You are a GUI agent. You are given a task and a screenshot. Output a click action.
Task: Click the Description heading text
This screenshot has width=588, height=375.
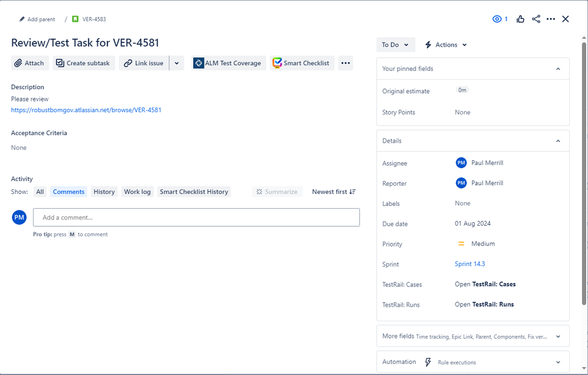point(27,87)
